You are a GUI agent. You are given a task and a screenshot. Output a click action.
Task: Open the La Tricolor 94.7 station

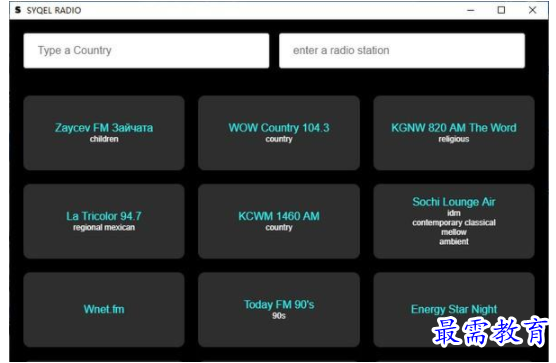pyautogui.click(x=104, y=221)
